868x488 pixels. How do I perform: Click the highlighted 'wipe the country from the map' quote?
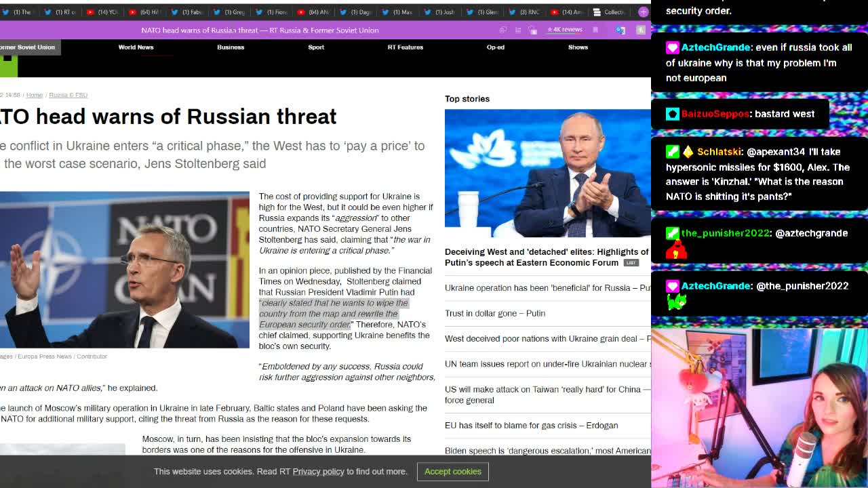(x=334, y=314)
